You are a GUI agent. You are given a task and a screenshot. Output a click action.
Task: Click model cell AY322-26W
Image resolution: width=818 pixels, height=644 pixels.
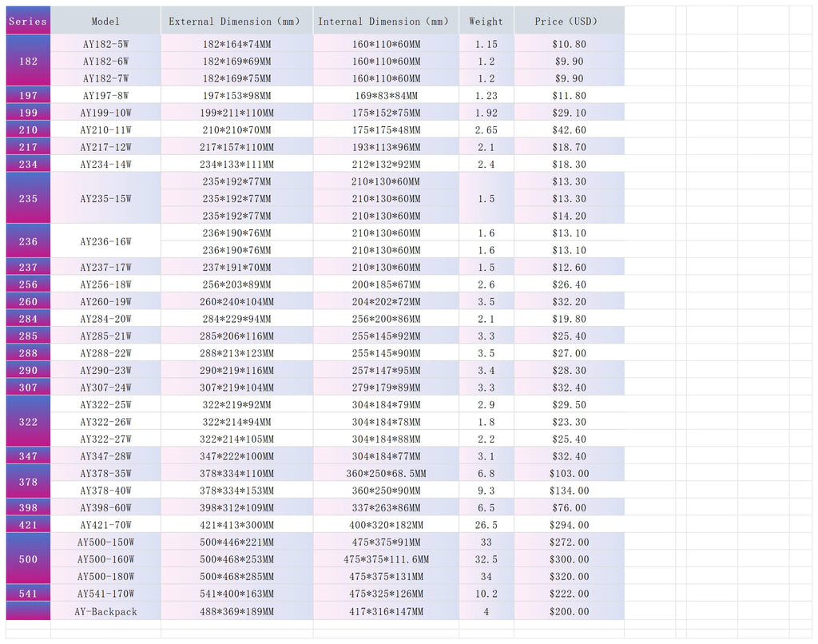point(105,422)
